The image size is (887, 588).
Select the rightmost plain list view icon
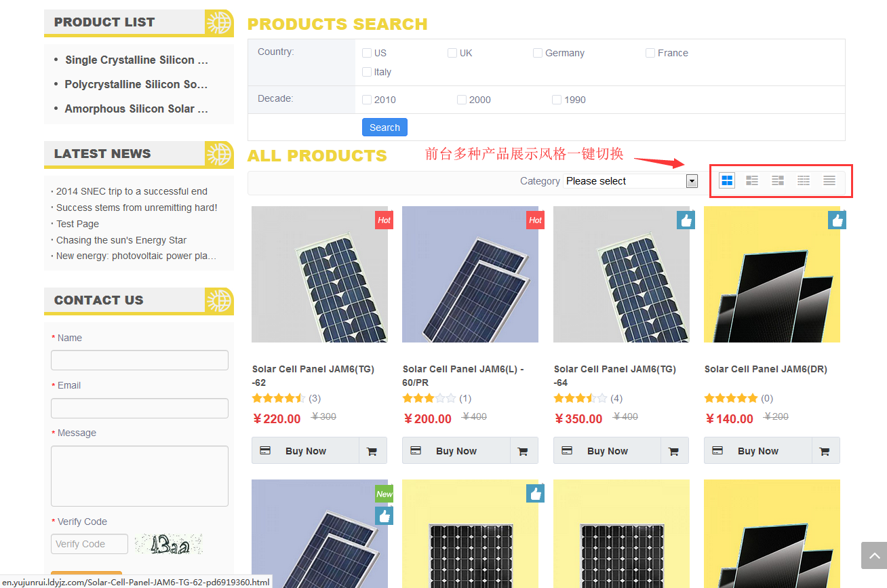point(829,180)
